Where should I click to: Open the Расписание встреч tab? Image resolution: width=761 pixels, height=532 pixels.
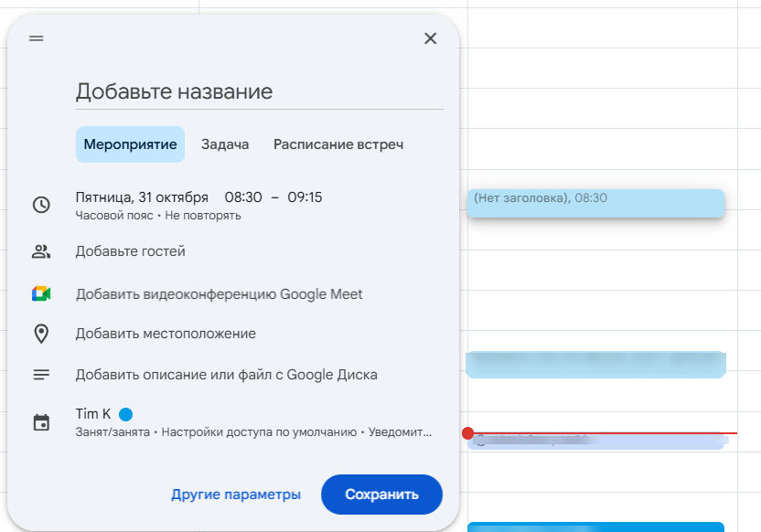pos(339,144)
